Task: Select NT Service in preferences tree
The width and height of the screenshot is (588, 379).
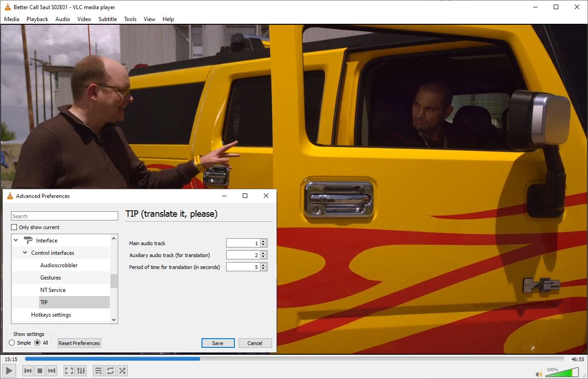Action: coord(53,290)
